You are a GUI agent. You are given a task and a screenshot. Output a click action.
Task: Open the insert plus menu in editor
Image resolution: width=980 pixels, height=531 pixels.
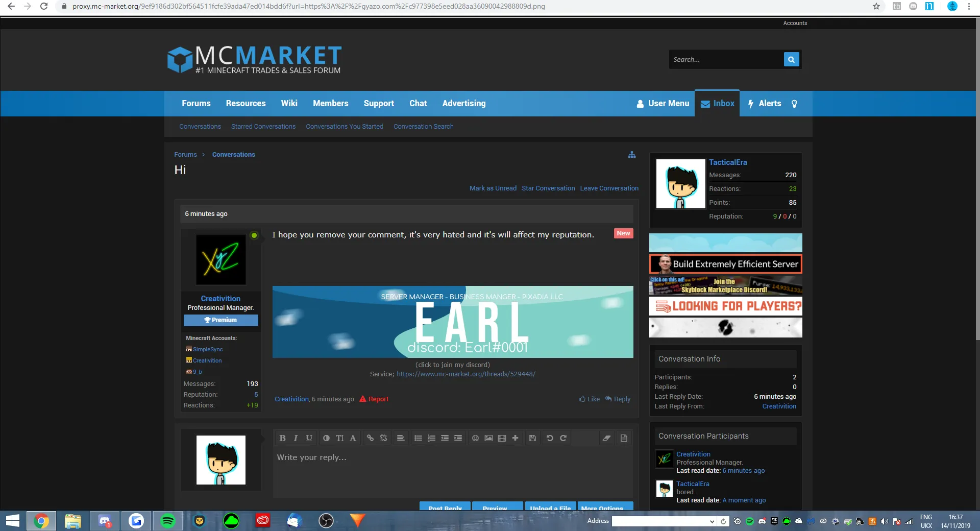point(515,438)
